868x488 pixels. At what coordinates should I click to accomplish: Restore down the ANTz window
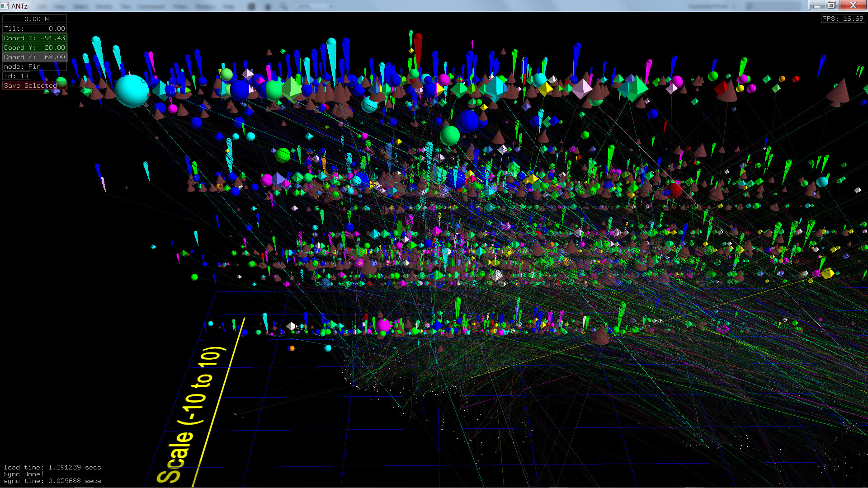click(x=832, y=5)
